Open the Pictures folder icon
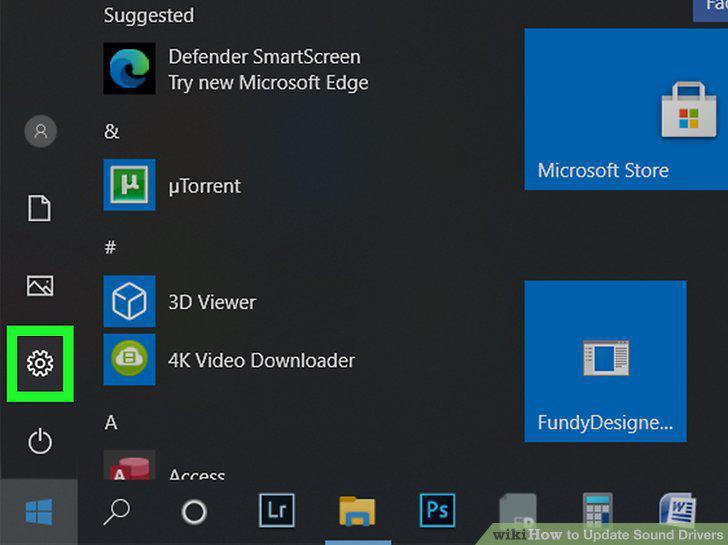The width and height of the screenshot is (728, 545). (x=40, y=285)
